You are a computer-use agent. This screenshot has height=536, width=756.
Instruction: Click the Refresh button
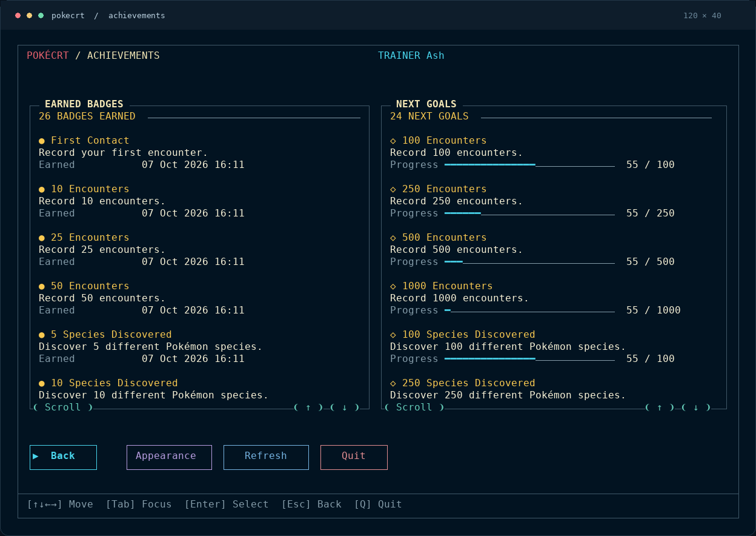click(266, 457)
